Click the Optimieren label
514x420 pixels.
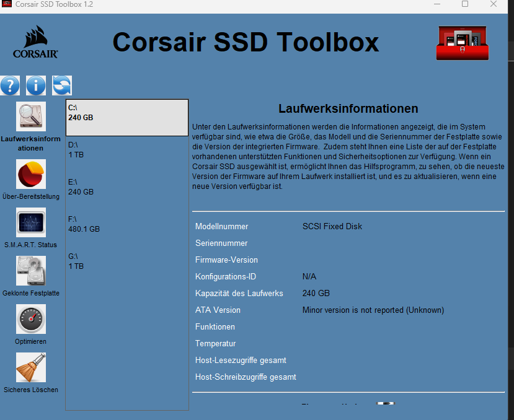click(30, 341)
